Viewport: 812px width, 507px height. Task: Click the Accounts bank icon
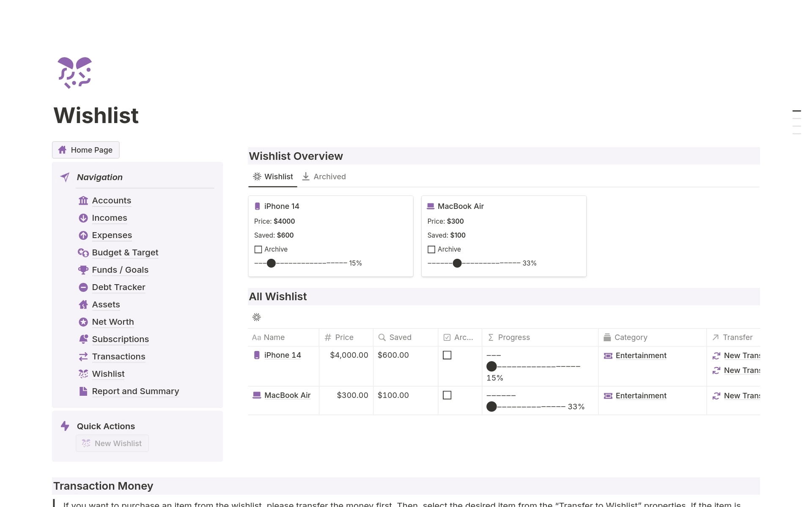83,200
